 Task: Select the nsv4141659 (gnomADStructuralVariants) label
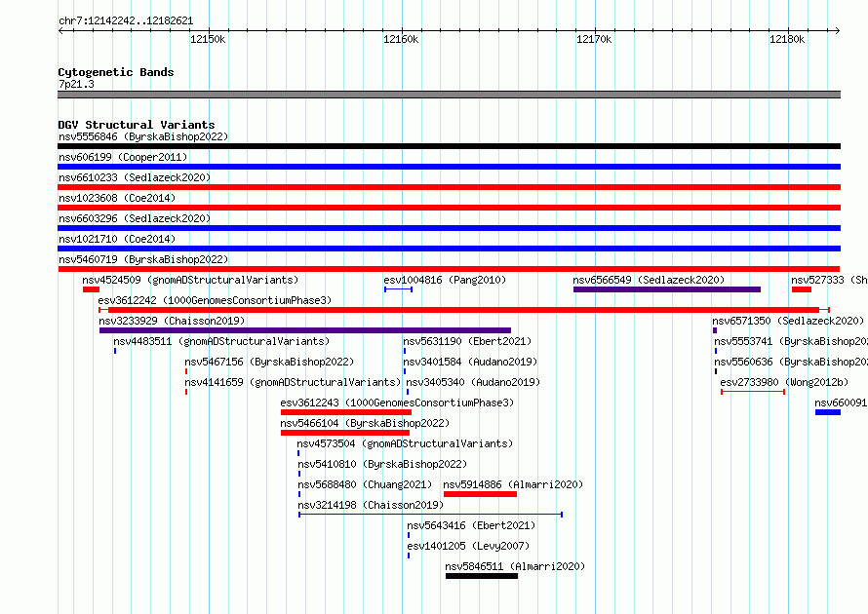point(293,382)
